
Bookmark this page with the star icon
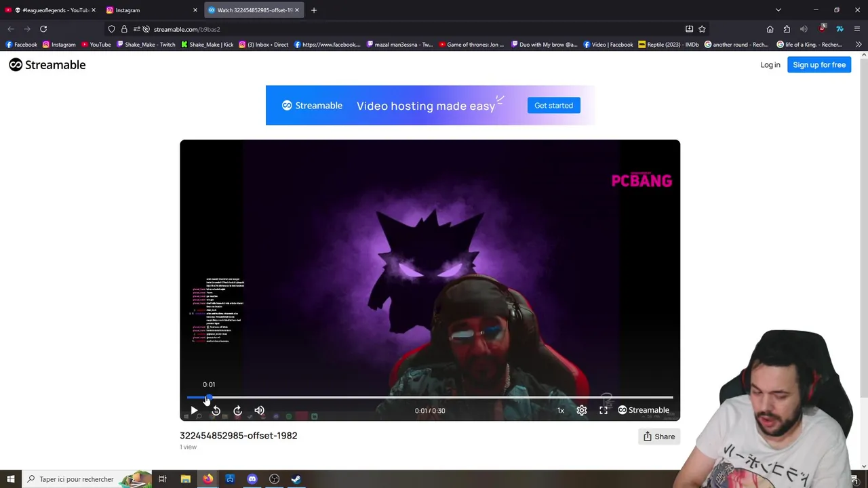click(702, 29)
